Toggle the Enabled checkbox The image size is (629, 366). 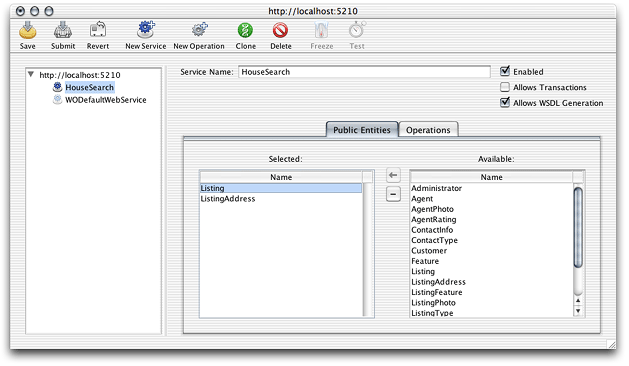505,71
